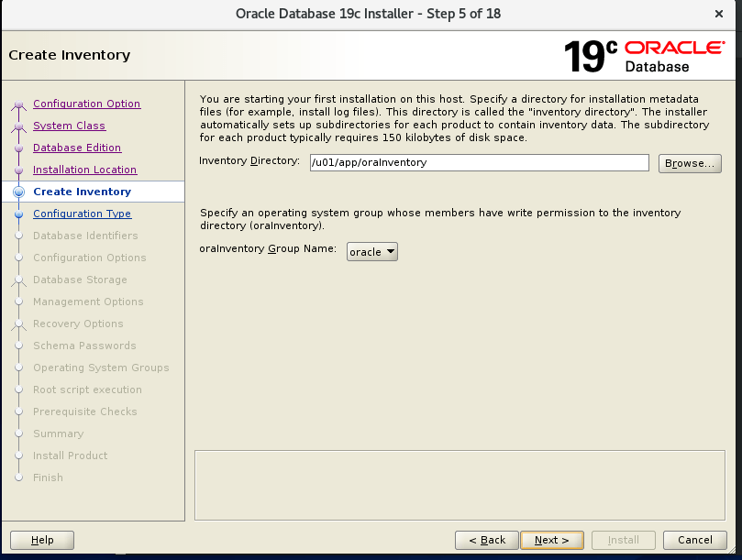
Task: Click the Browse button for inventory directory
Action: coord(690,163)
